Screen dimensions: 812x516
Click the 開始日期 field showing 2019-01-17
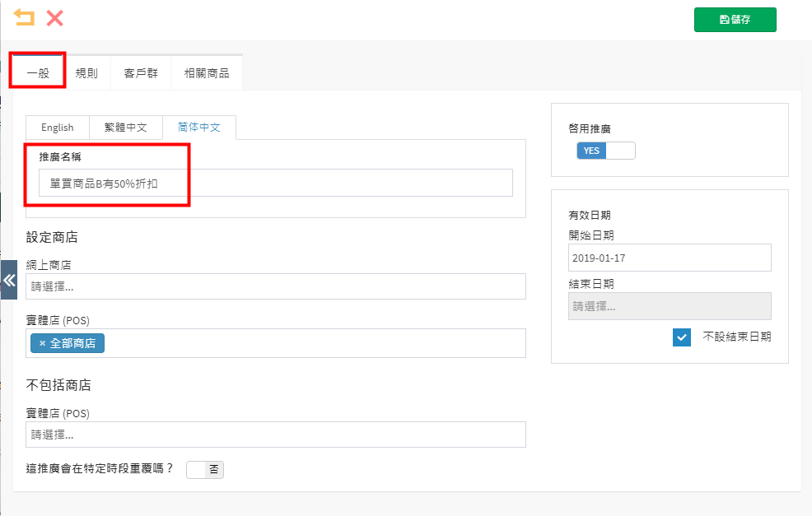670,258
